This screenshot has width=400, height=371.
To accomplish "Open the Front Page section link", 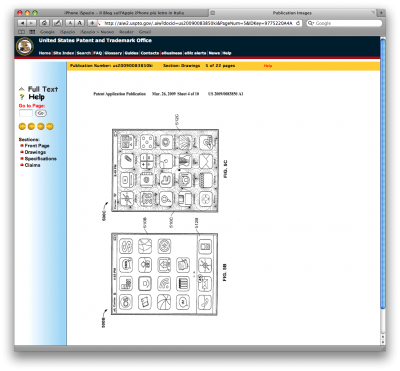I will [37, 146].
